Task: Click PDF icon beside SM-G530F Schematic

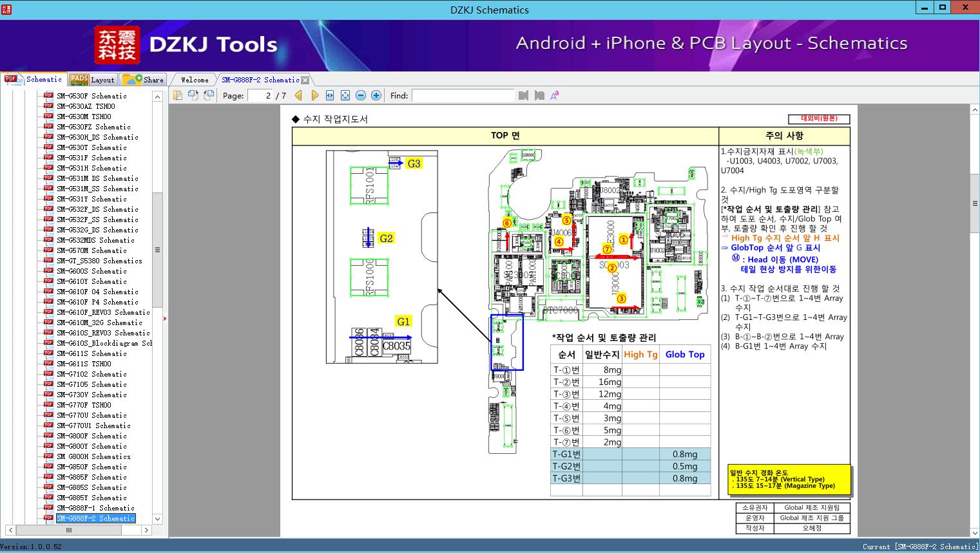Action: pos(48,95)
